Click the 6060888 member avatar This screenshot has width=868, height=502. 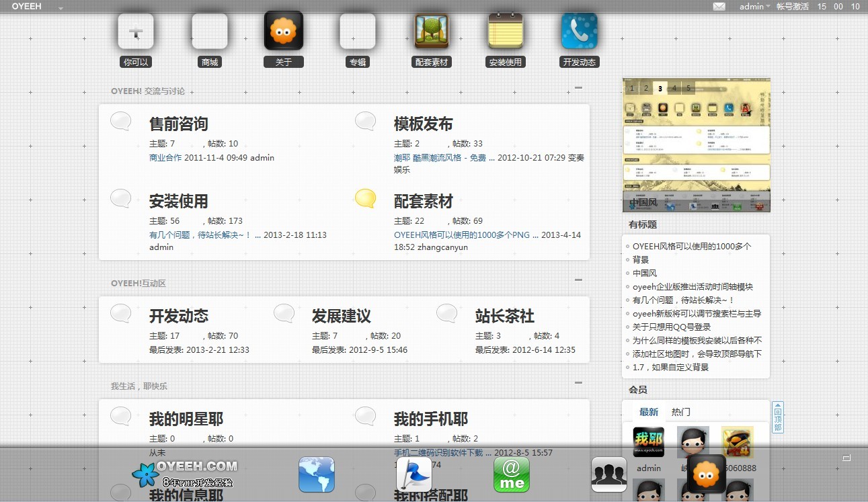pyautogui.click(x=738, y=442)
